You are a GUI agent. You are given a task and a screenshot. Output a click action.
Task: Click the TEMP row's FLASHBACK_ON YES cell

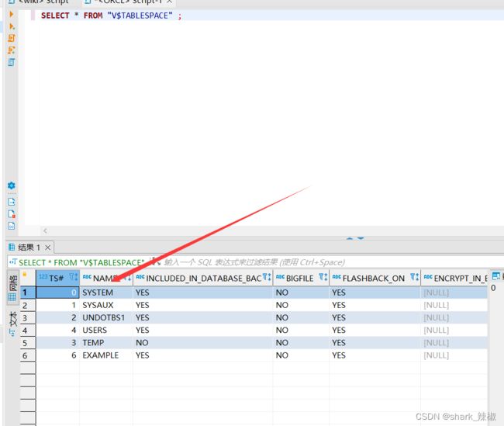coord(375,343)
